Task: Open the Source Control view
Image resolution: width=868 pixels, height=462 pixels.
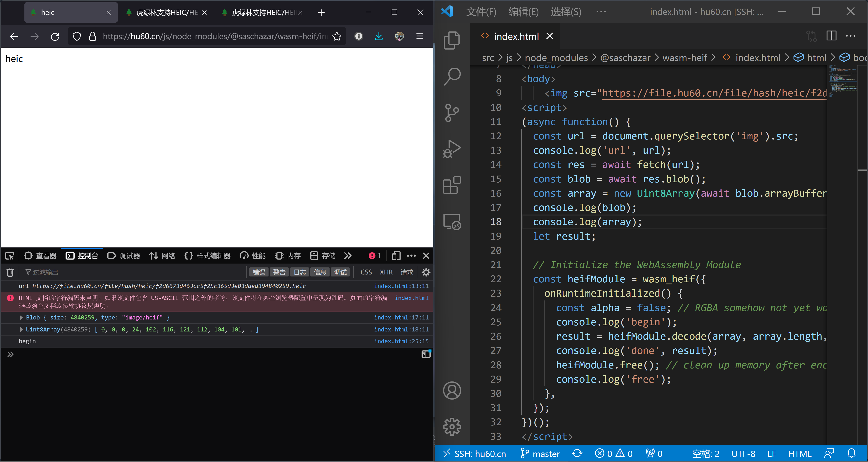Action: [452, 113]
